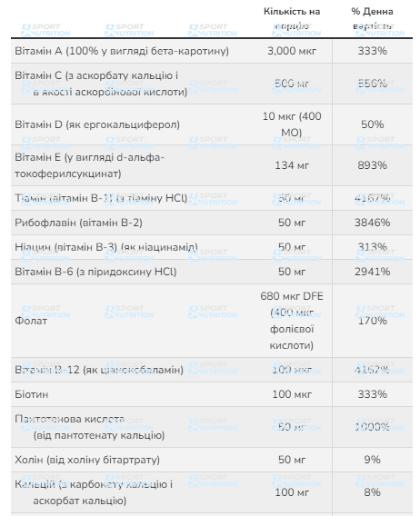Screen dimensions: 420x516
Task: Select the 3,000 мкг amount cell
Action: 292,51
